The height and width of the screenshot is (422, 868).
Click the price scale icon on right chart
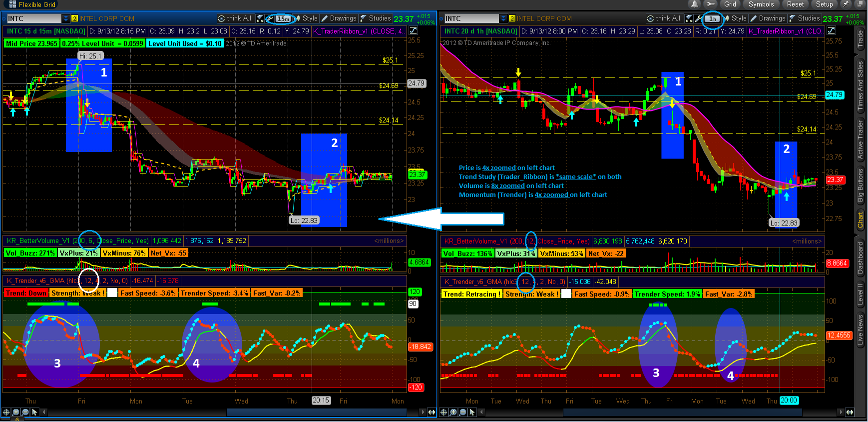click(x=831, y=30)
